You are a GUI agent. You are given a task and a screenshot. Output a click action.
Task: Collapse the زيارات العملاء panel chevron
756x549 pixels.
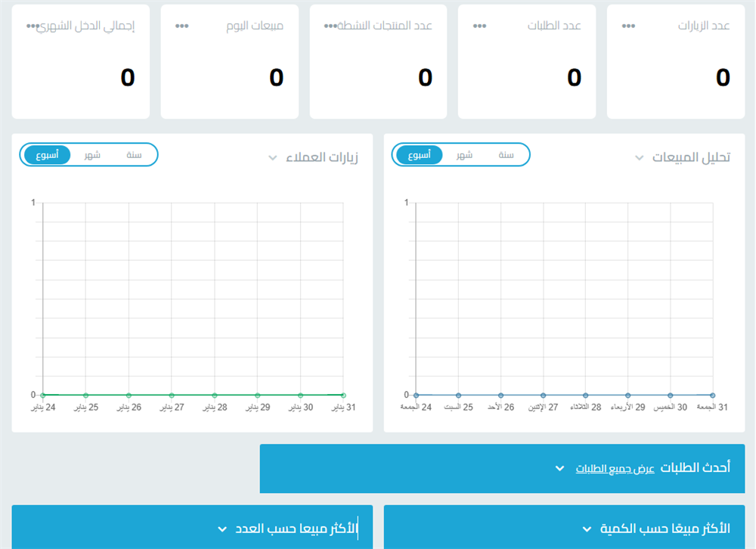273,158
